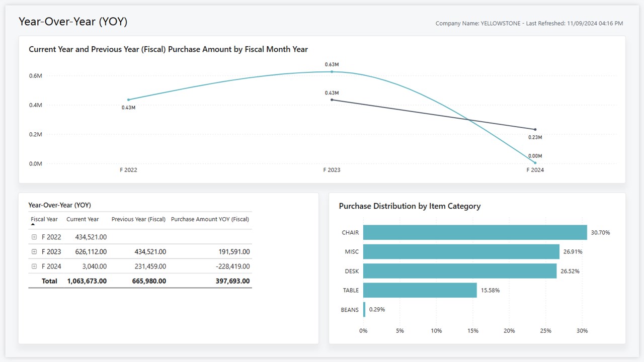Click the F 2024 row label in table
Image resolution: width=644 pixels, height=362 pixels.
tap(51, 266)
